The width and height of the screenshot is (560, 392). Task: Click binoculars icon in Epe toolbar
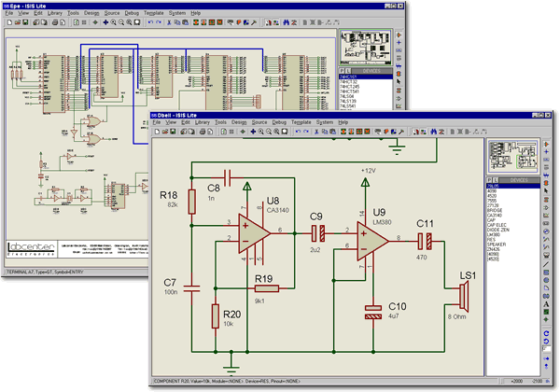pos(287,22)
